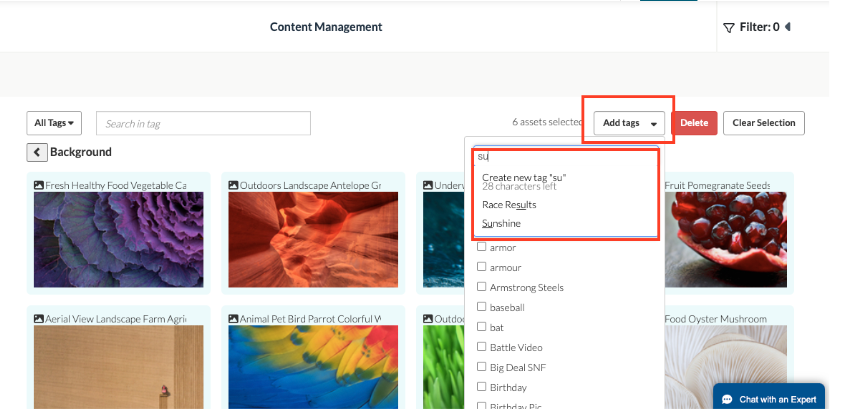Click the Search in tag field
The width and height of the screenshot is (850, 410).
[x=203, y=124]
